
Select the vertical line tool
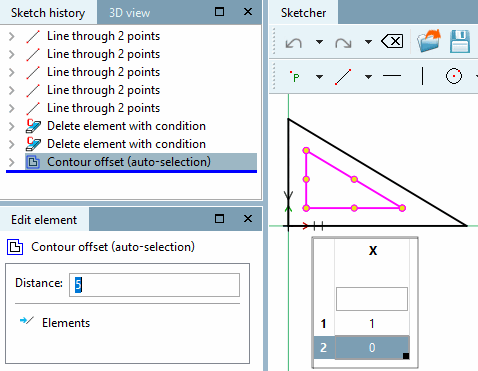pyautogui.click(x=423, y=76)
